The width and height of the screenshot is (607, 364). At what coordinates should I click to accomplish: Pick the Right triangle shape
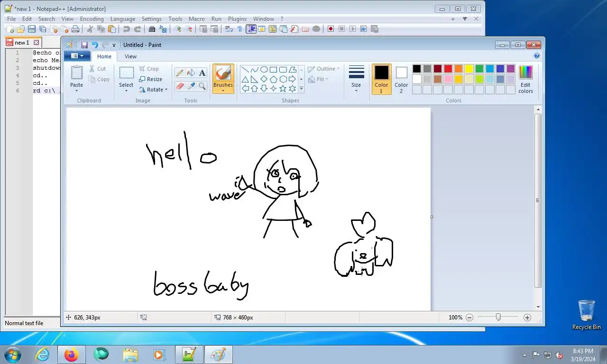click(255, 79)
